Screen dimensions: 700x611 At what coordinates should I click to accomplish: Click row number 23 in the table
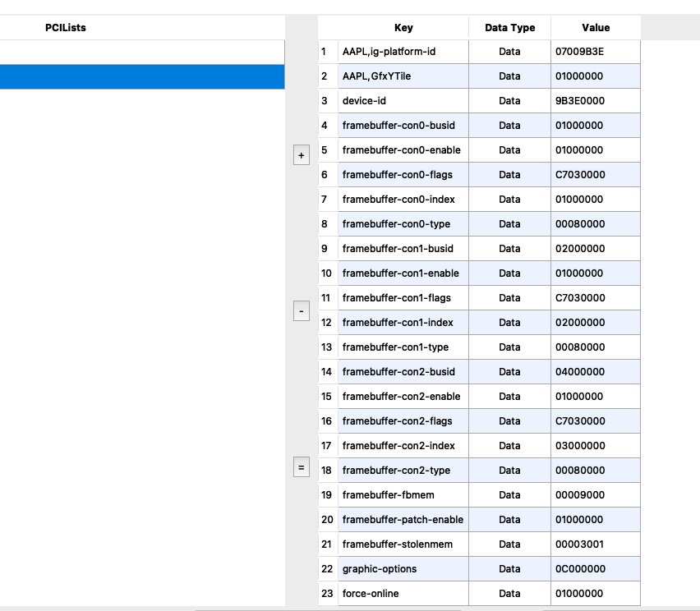[328, 594]
